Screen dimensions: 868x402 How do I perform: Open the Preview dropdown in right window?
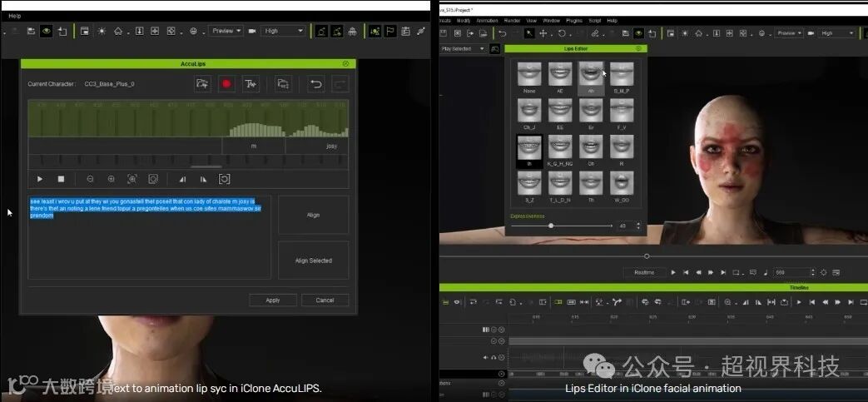click(790, 33)
